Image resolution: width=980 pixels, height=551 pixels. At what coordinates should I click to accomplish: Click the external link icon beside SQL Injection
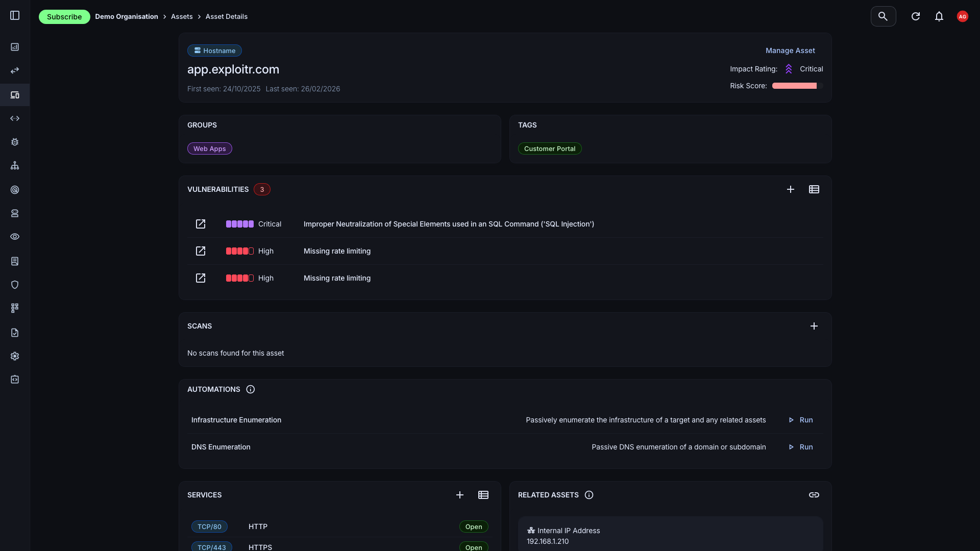point(200,224)
